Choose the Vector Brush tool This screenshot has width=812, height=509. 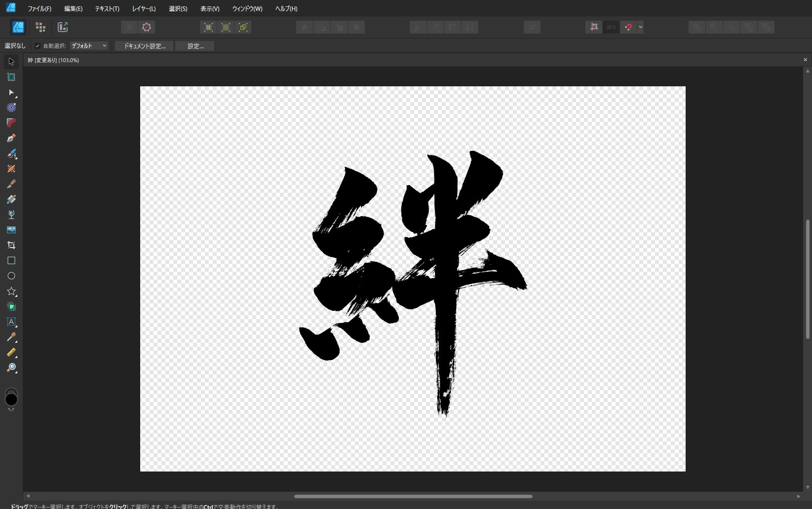pyautogui.click(x=11, y=154)
